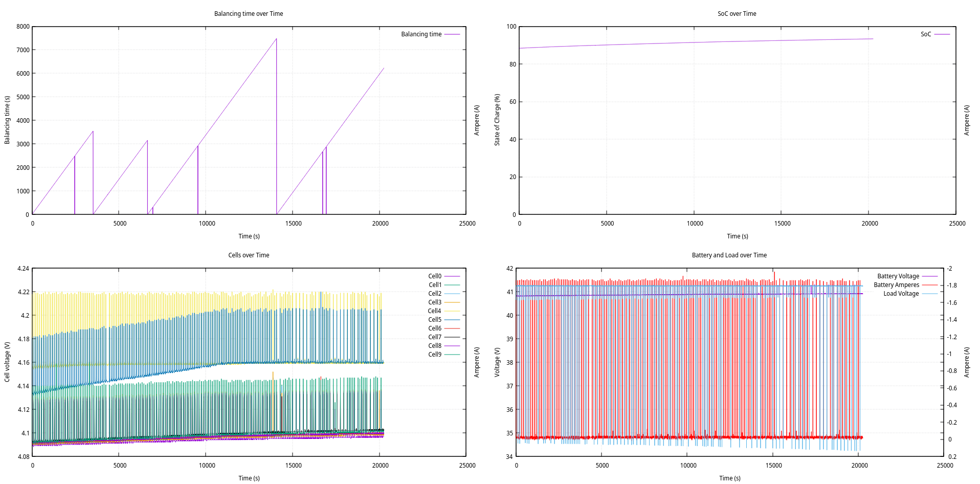The width and height of the screenshot is (980, 484).
Task: Select the 'Battery Amperes' legend label
Action: pyautogui.click(x=896, y=285)
